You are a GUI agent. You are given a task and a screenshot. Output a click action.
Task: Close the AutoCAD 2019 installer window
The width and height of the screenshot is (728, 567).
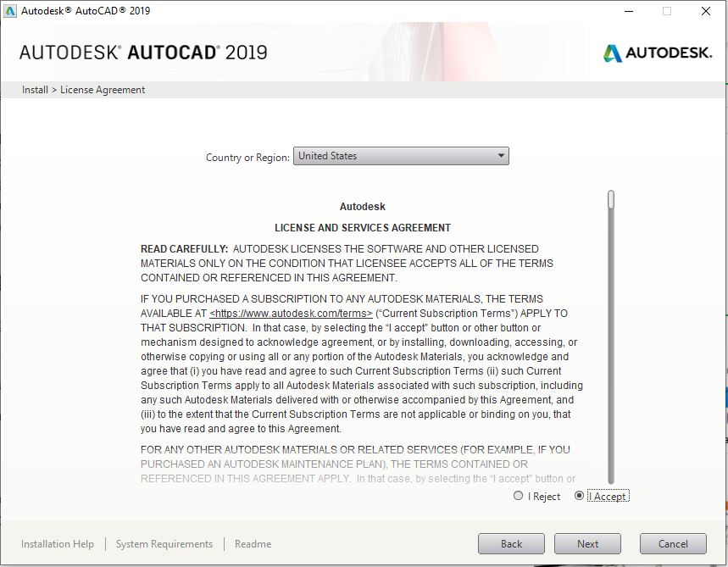706,11
